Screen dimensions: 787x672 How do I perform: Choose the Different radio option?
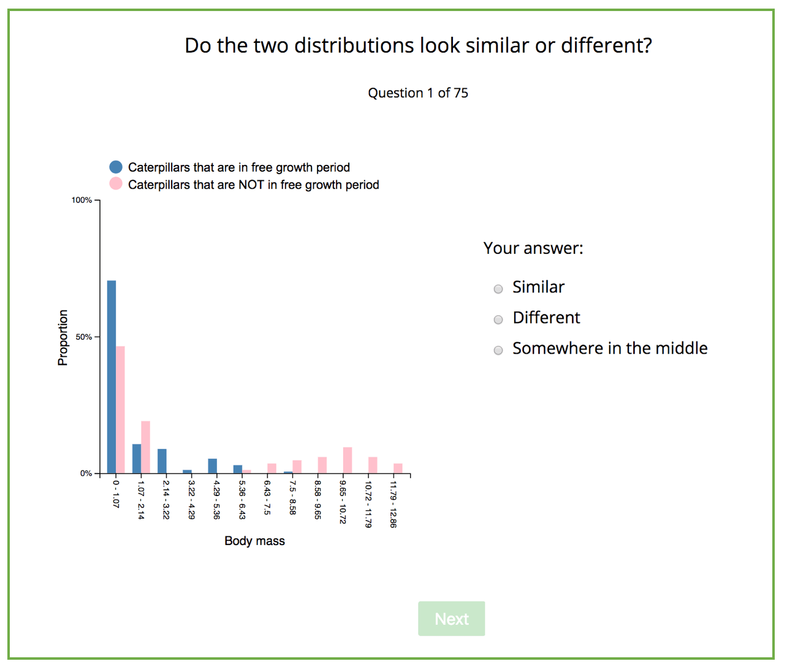click(x=498, y=319)
